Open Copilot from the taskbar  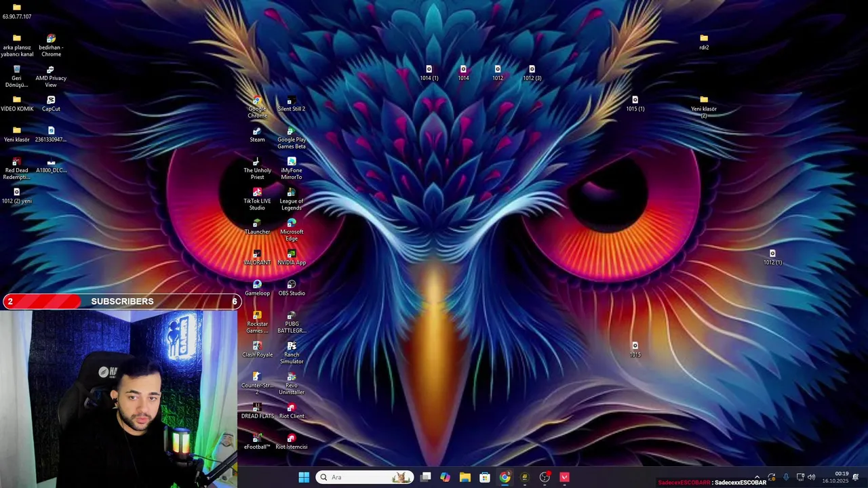click(445, 477)
